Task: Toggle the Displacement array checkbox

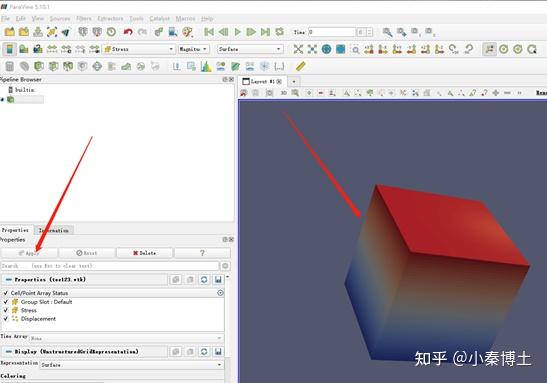Action: [x=6, y=318]
